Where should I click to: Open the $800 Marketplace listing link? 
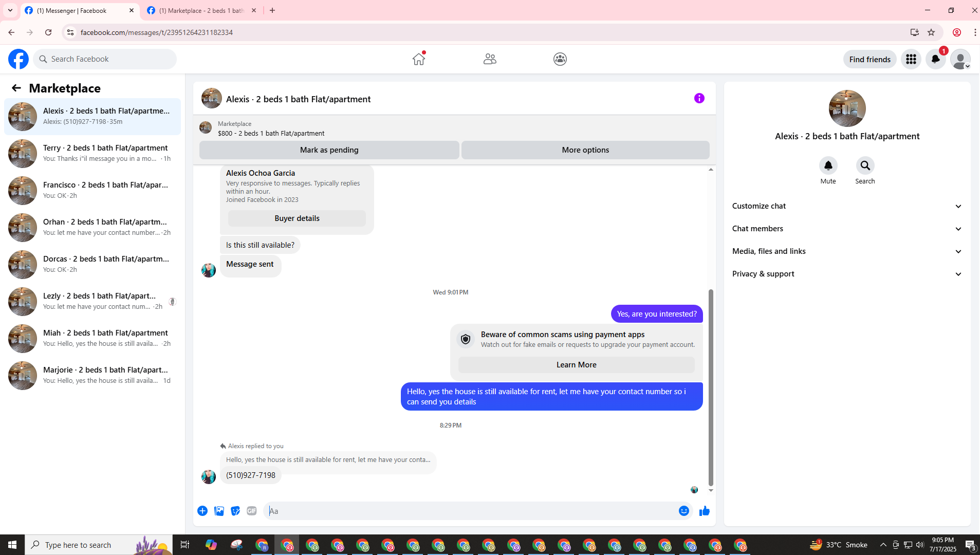coord(271,133)
